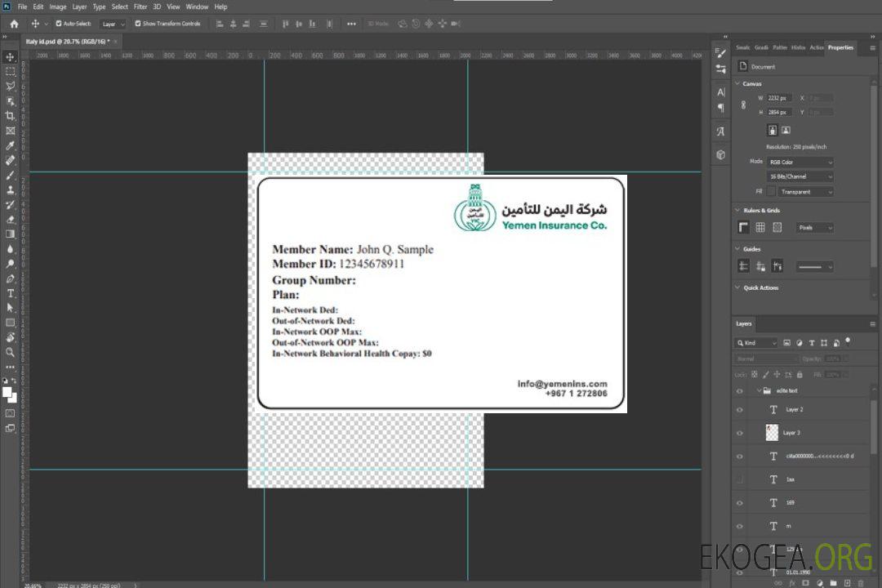Image resolution: width=882 pixels, height=588 pixels.
Task: Toggle Show Transform Controls checkbox
Action: point(138,24)
